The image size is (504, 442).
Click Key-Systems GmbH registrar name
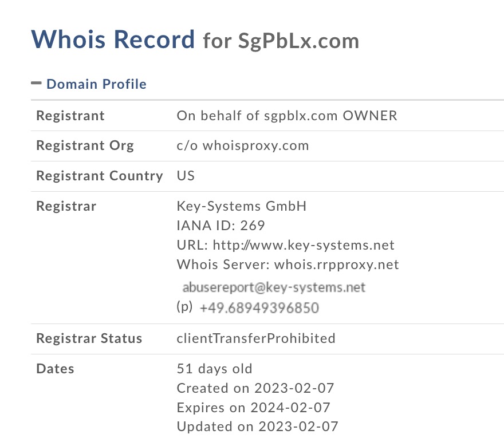click(x=242, y=206)
